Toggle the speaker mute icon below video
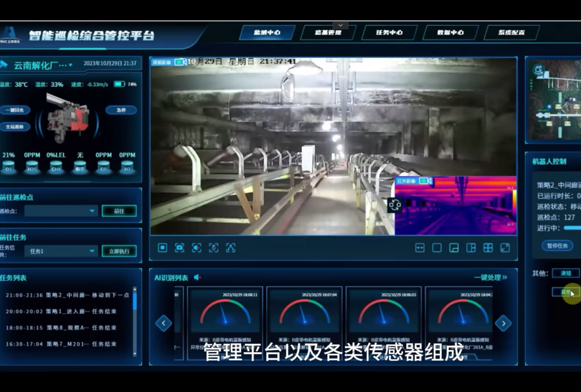The width and height of the screenshot is (581, 392). [197, 248]
